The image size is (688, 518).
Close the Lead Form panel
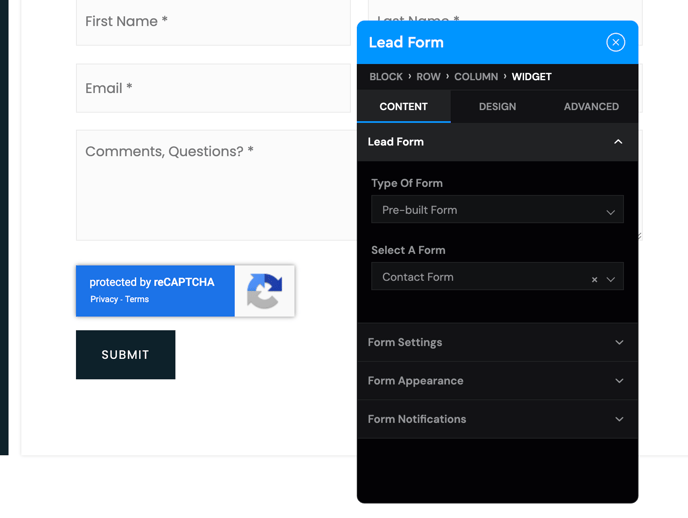click(x=616, y=43)
